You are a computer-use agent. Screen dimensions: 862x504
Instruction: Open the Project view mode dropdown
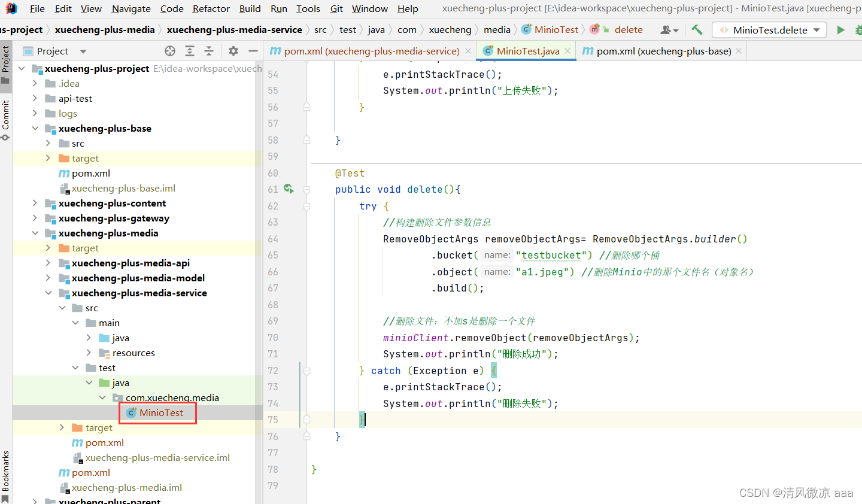click(x=83, y=51)
